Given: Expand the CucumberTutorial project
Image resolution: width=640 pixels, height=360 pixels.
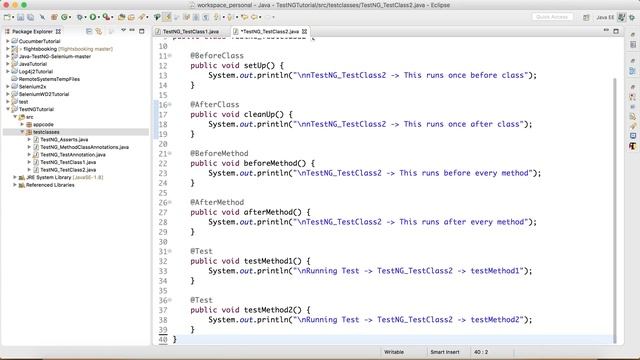Looking at the screenshot, I should [7, 41].
